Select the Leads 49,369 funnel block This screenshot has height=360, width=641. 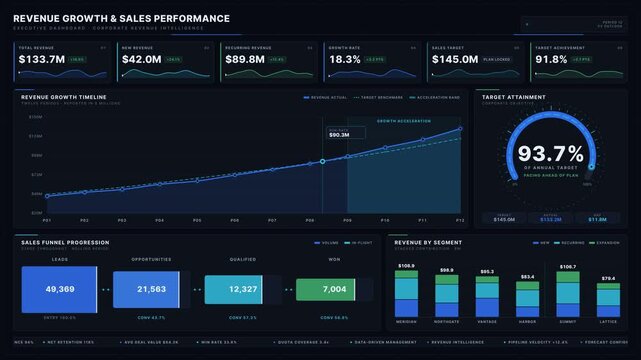click(60, 289)
